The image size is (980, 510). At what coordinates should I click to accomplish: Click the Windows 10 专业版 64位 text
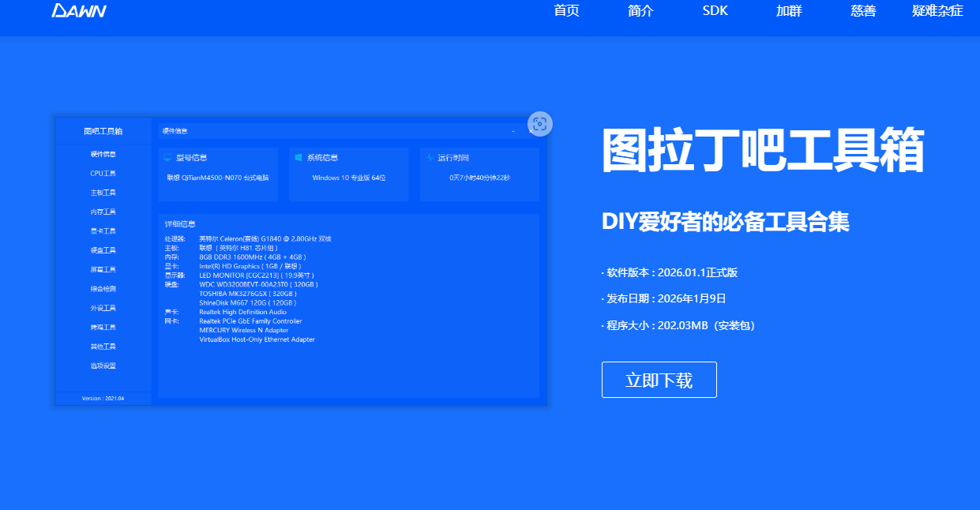point(349,178)
